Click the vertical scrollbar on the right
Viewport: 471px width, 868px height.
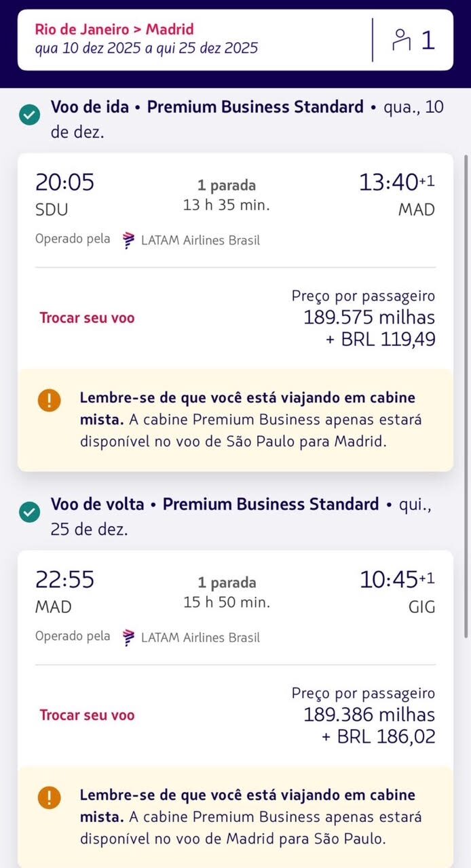(466, 393)
